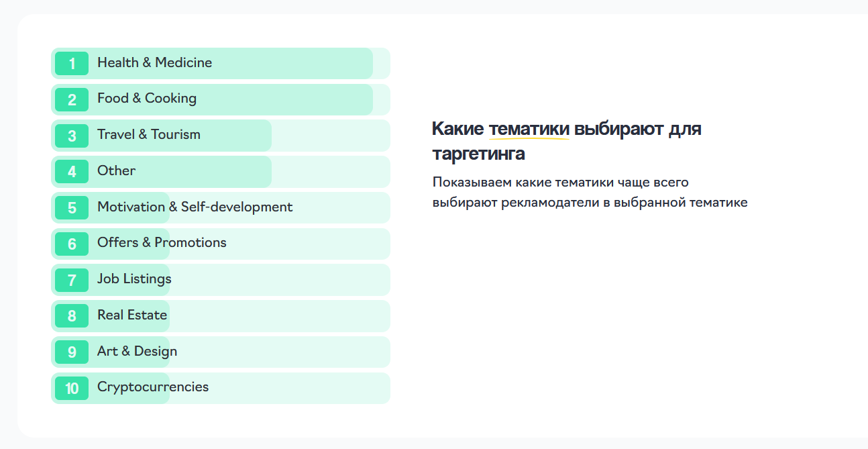The image size is (868, 449).
Task: Click the Travel & Tourism label
Action: click(149, 135)
